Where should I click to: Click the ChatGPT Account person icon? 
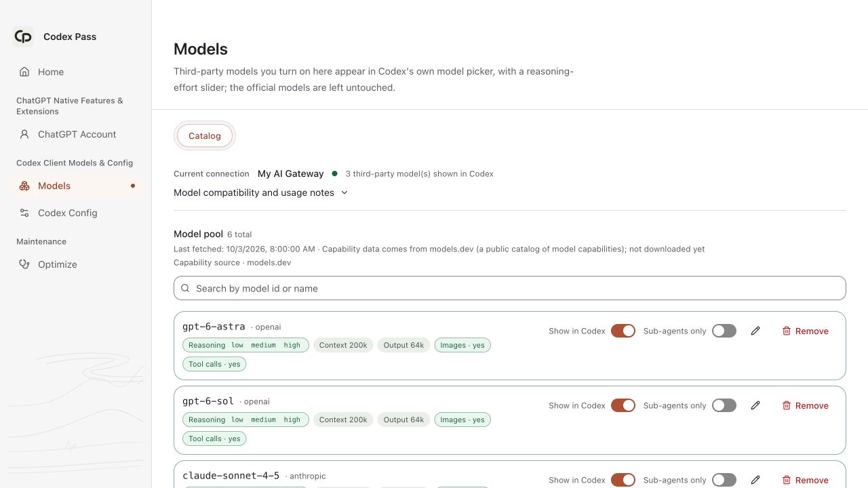click(24, 134)
